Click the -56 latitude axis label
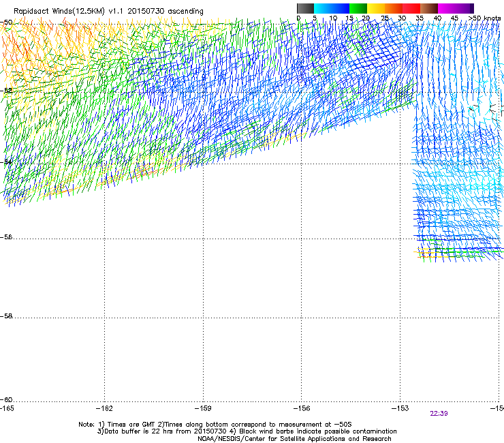The height and width of the screenshot is (443, 504). coord(6,237)
